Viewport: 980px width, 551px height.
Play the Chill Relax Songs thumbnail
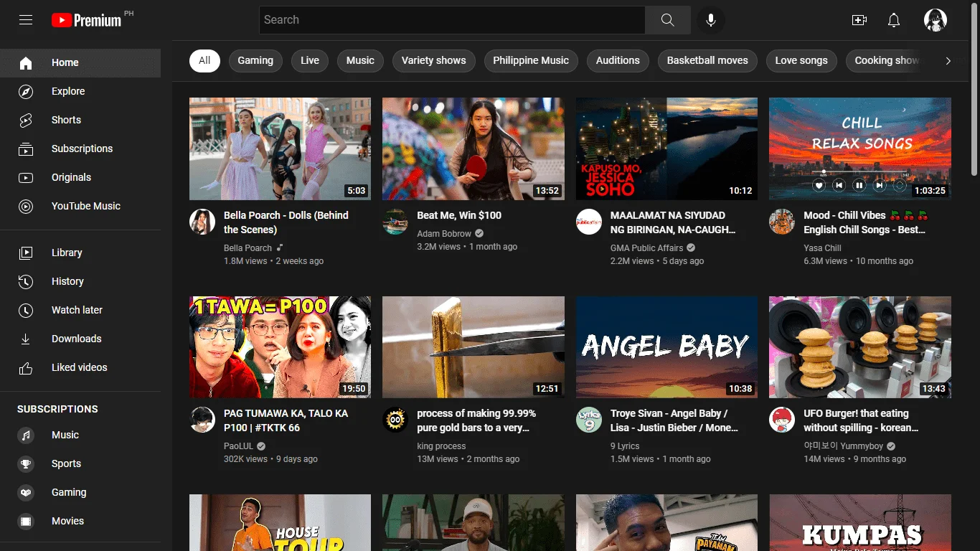tap(860, 149)
